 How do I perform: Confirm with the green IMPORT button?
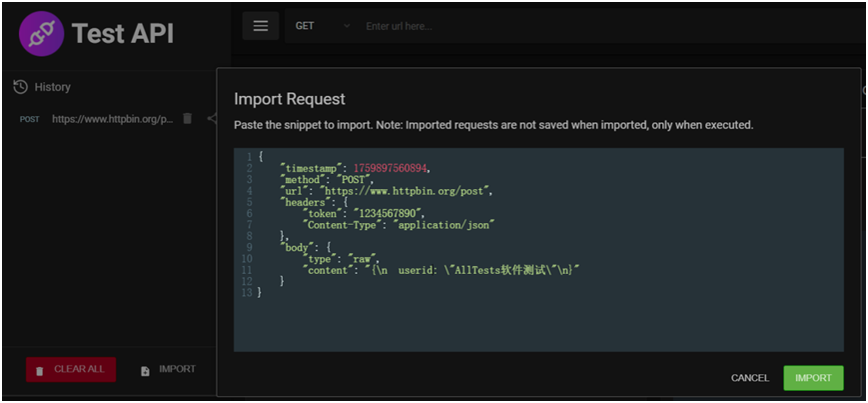tap(813, 378)
